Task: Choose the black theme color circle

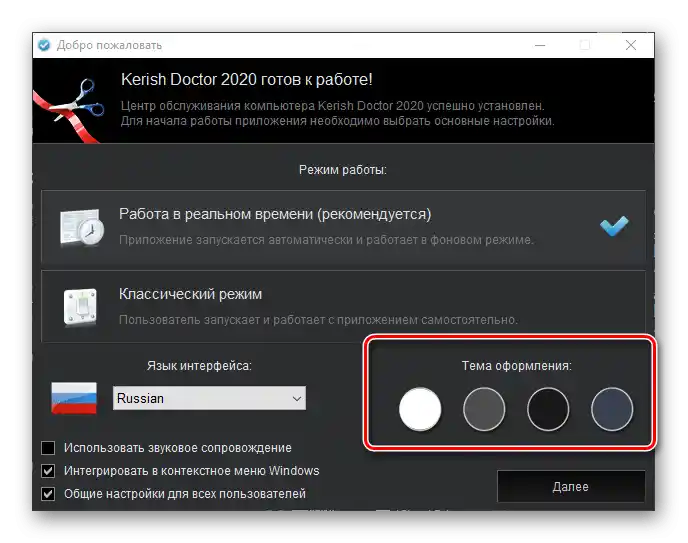Action: click(x=548, y=409)
